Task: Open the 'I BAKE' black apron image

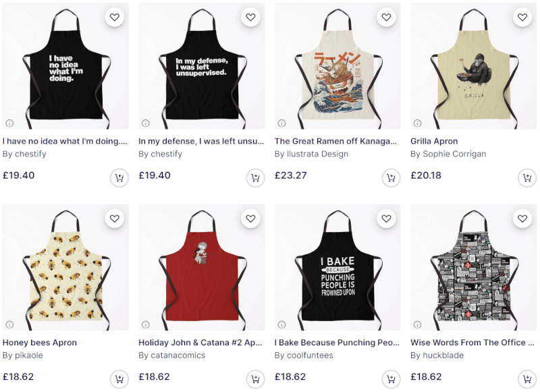Action: (x=337, y=267)
